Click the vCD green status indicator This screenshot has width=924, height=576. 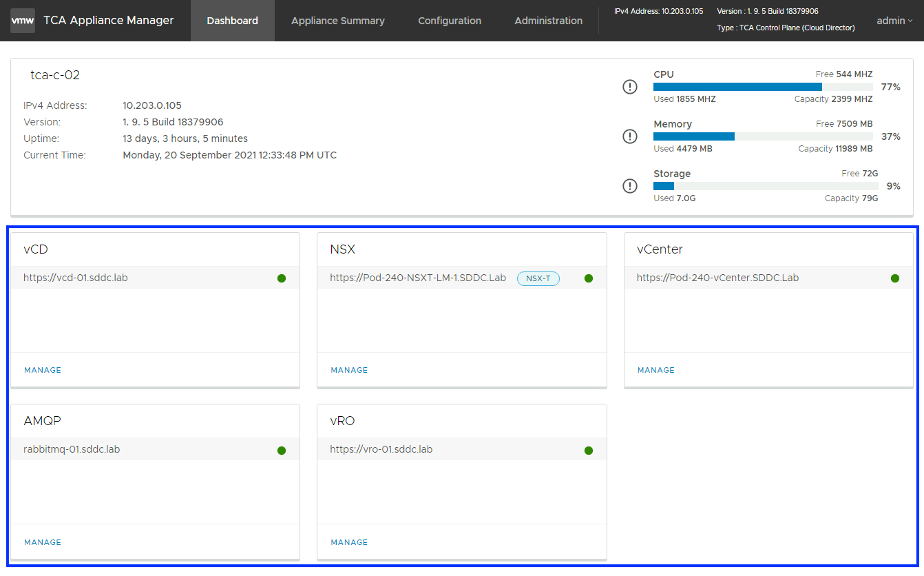point(282,278)
